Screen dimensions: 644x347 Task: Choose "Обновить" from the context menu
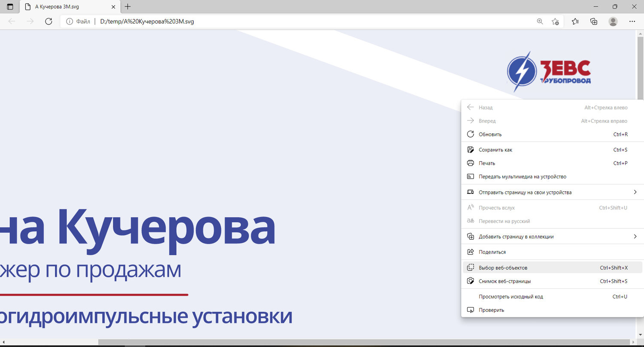(x=553, y=134)
